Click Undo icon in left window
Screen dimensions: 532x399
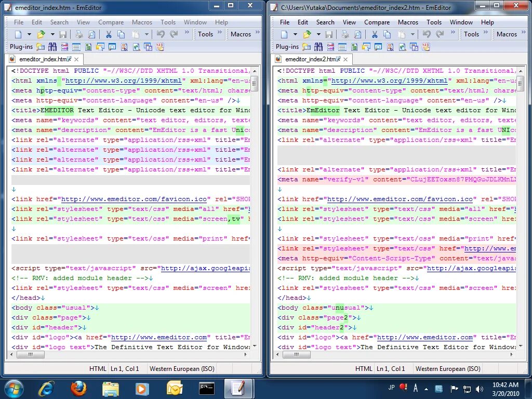point(161,34)
